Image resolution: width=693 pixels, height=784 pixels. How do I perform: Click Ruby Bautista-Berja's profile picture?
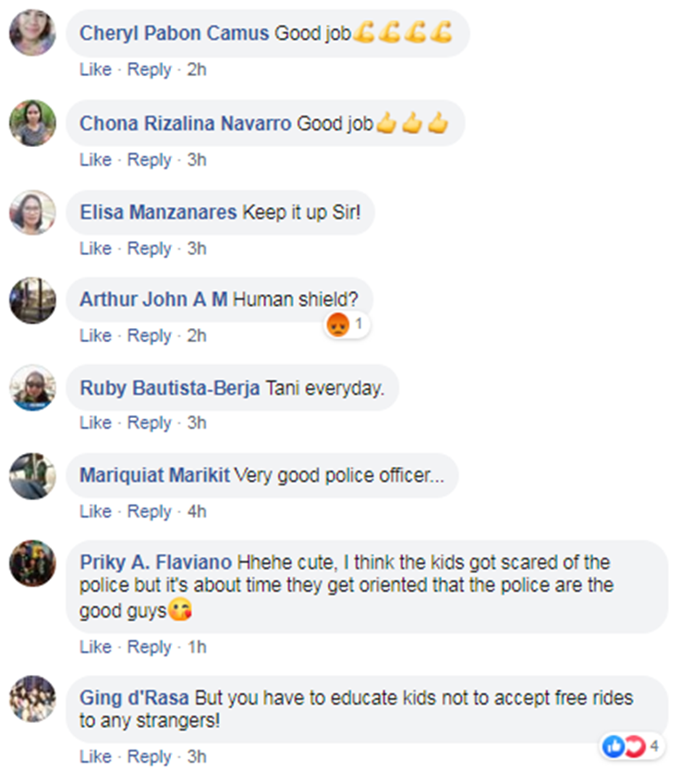coord(32,388)
